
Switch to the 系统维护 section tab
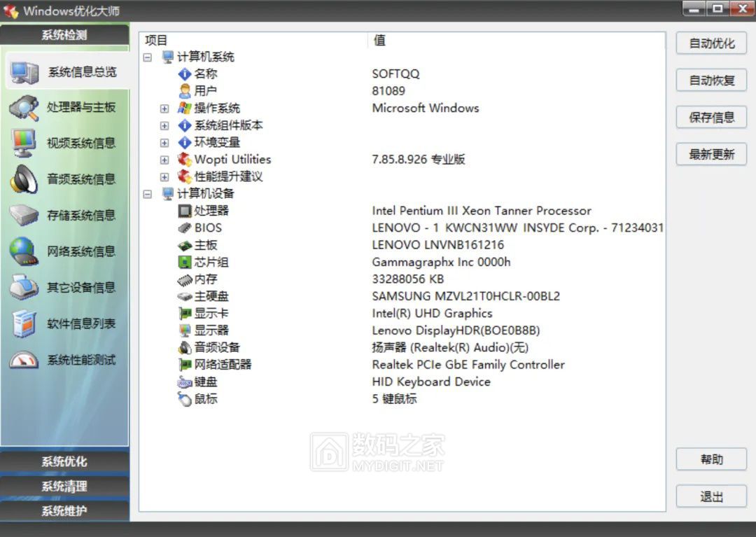click(x=64, y=511)
